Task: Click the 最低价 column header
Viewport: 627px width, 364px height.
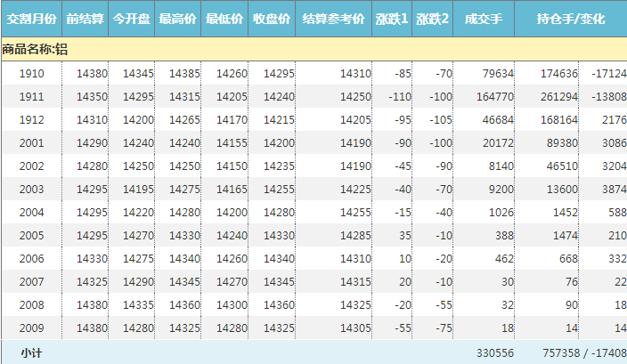Action: tap(224, 19)
